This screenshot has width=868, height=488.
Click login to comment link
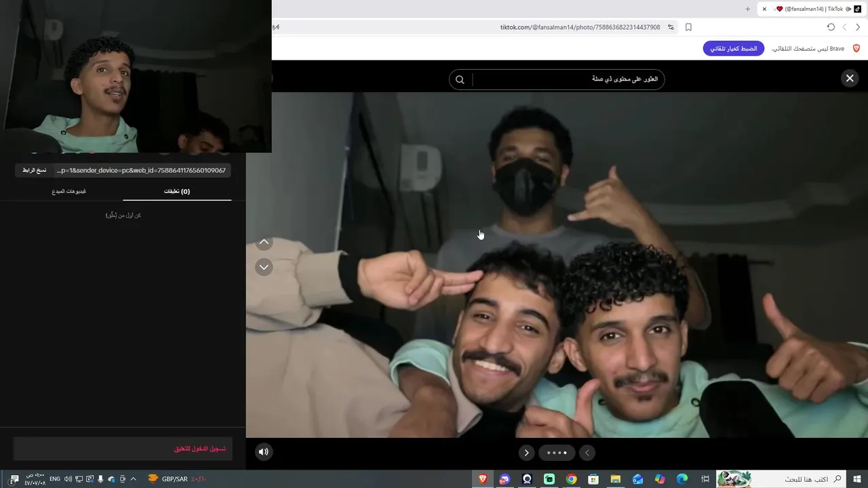click(x=200, y=449)
